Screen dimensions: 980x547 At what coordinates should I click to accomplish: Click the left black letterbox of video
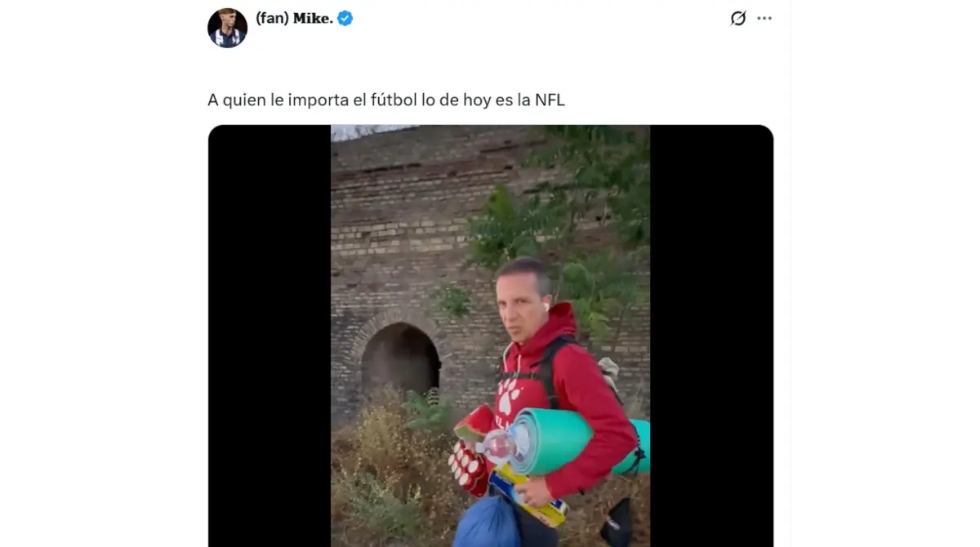(269, 336)
